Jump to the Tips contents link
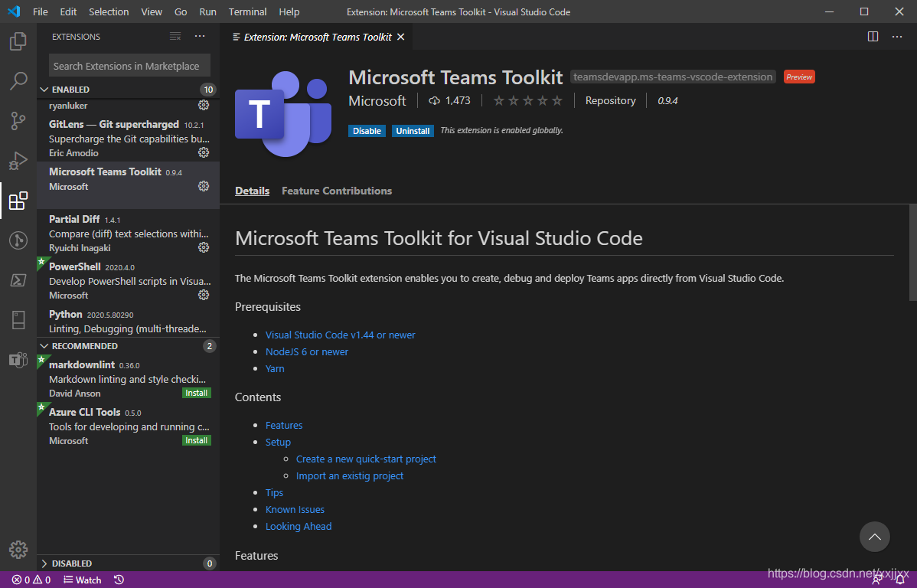 274,492
